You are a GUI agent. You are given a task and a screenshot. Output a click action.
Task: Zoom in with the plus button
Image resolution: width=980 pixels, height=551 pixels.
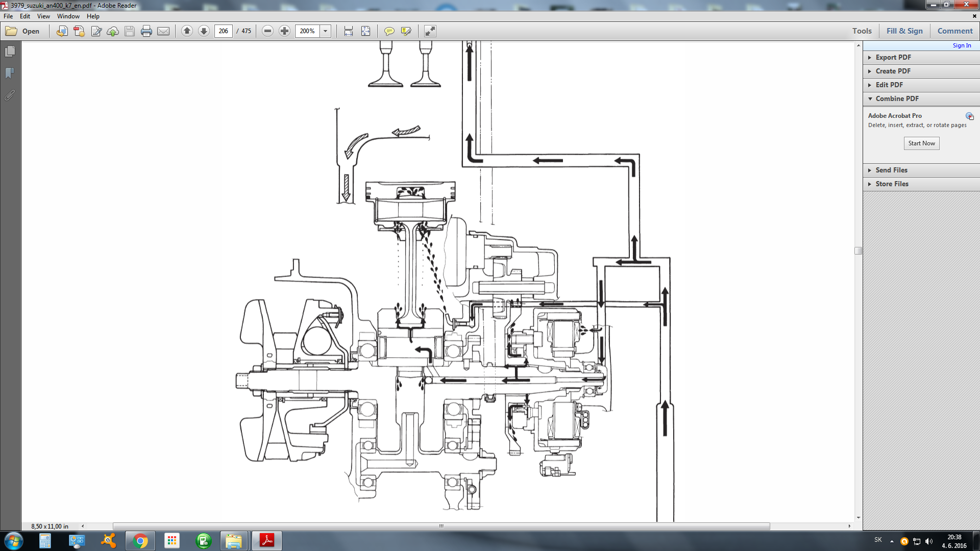coord(285,31)
